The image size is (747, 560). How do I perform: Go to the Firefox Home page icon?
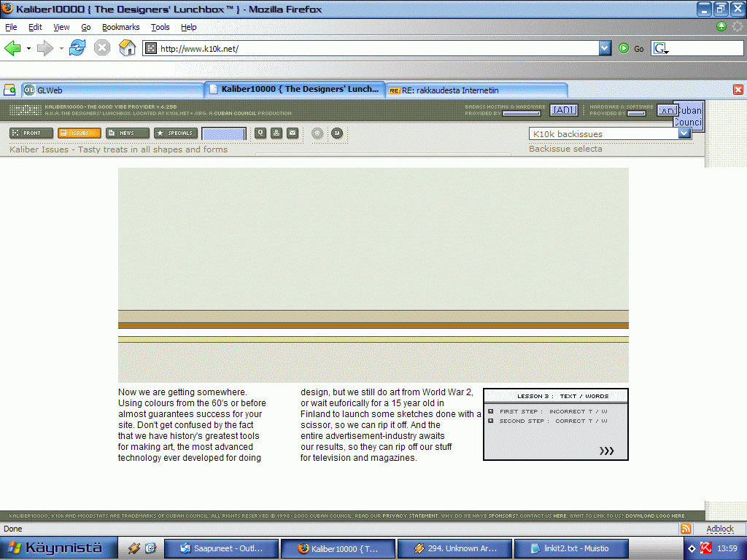tap(127, 48)
